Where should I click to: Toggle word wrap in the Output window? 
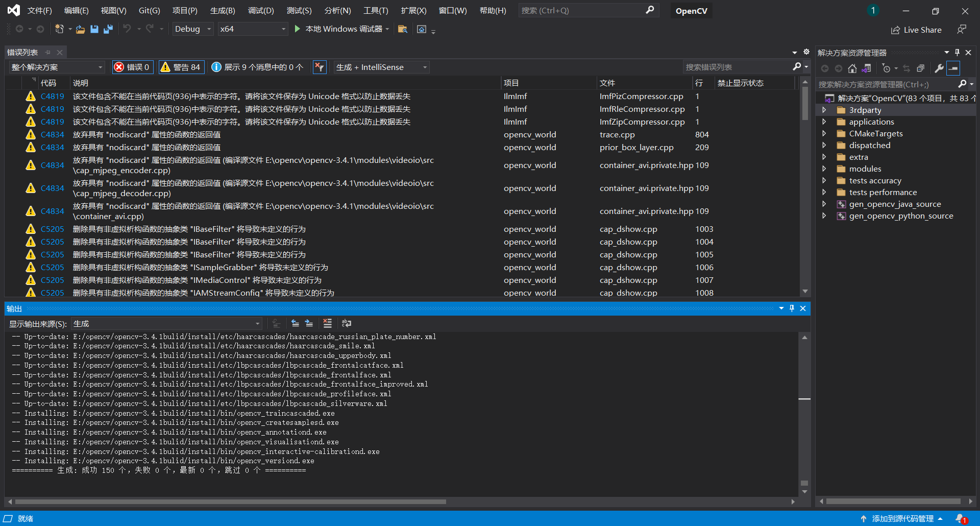(x=347, y=323)
